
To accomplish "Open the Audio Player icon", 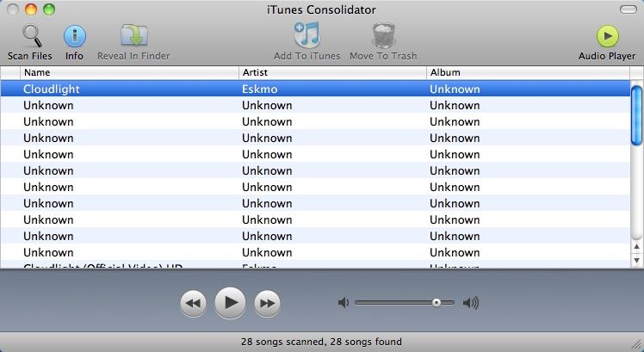I will pyautogui.click(x=608, y=36).
